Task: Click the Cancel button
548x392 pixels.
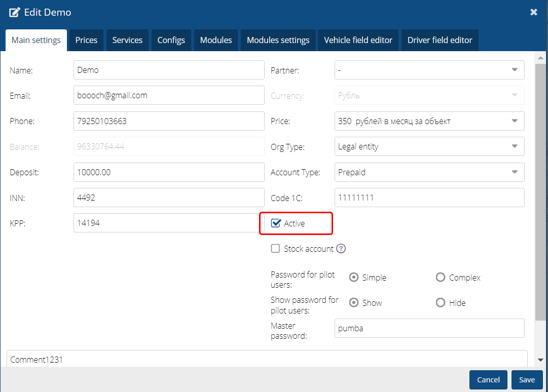Action: [488, 380]
